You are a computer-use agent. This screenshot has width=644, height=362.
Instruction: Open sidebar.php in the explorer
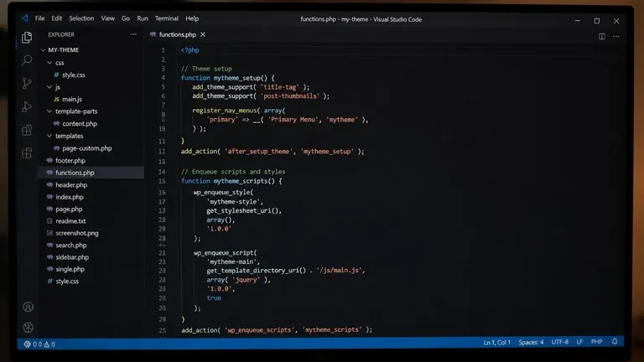72,257
